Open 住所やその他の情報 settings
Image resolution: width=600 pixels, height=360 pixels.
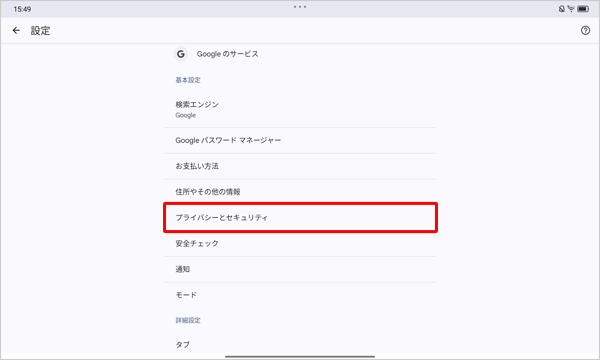(x=300, y=192)
